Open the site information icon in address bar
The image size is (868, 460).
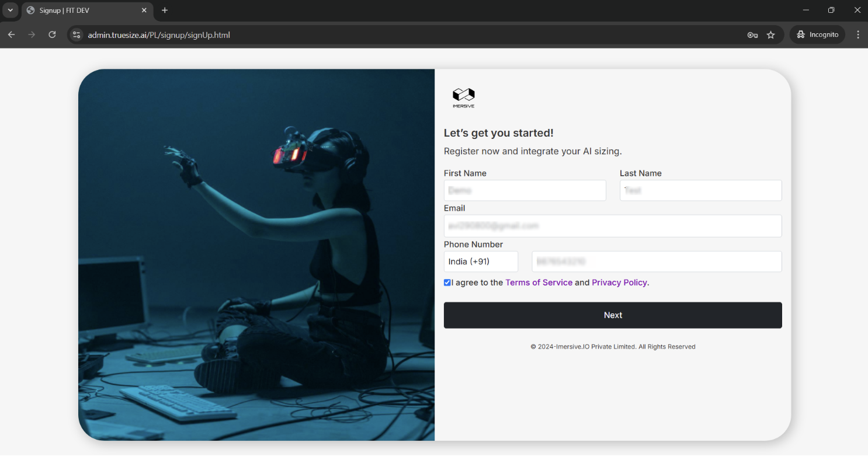(x=77, y=35)
